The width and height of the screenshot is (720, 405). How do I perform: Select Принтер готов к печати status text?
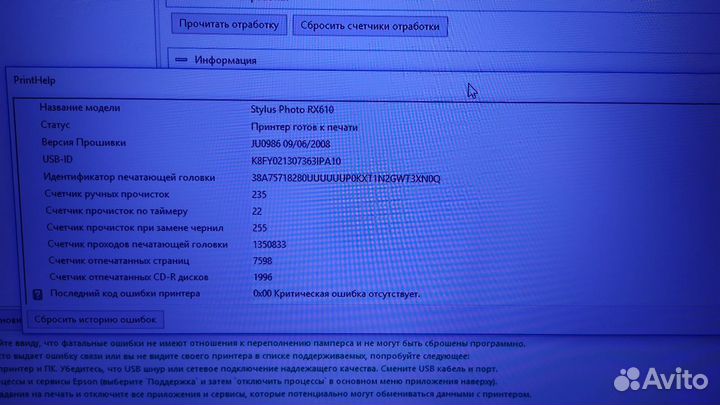[304, 127]
